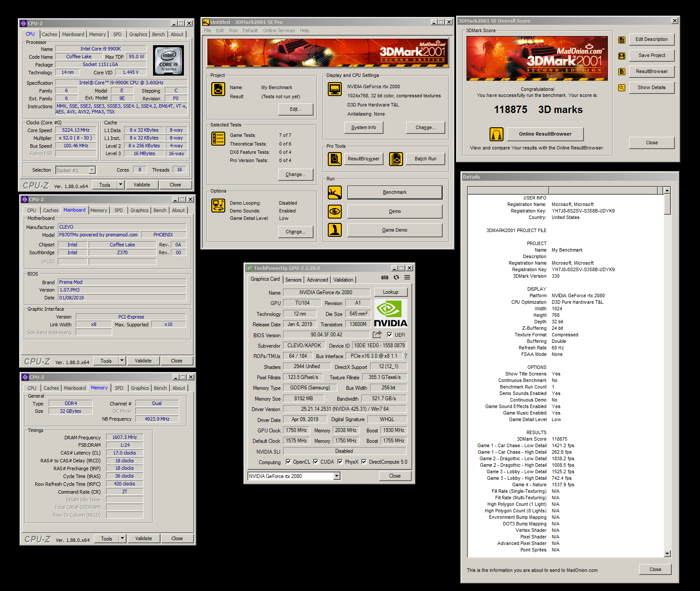
Task: Click the Benchmark button
Action: [395, 193]
